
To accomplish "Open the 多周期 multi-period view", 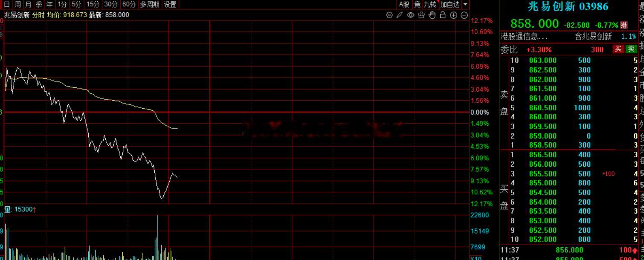I will [150, 4].
